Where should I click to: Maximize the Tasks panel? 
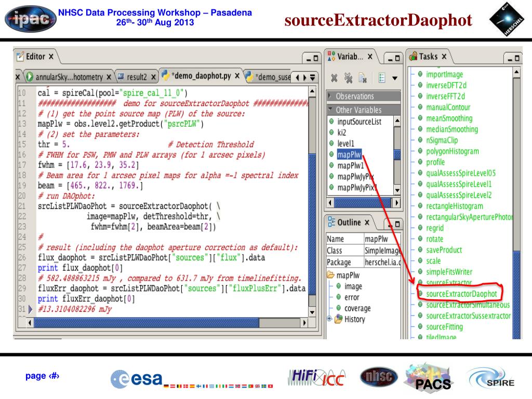pyautogui.click(x=517, y=58)
